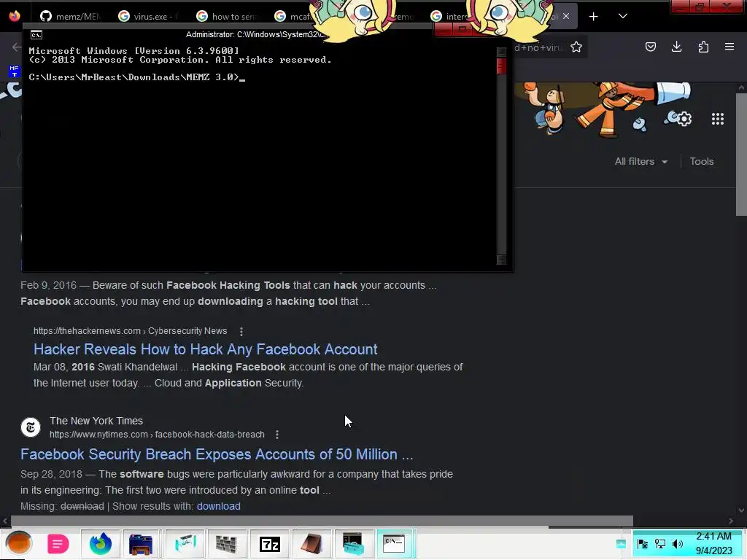Click the Action Center flag tray icon

click(642, 544)
